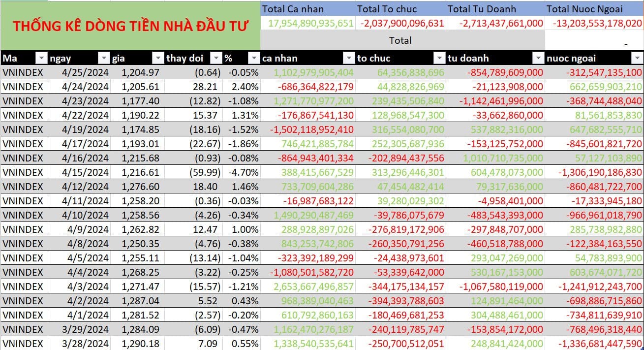
Task: Click the ca nhan value -323,392,189,299
Action: pos(316,258)
